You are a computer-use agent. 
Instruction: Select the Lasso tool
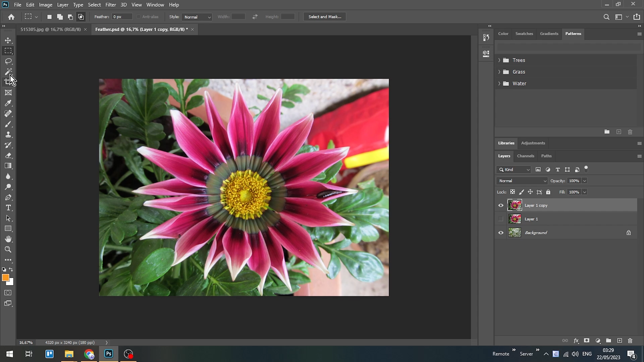8,61
